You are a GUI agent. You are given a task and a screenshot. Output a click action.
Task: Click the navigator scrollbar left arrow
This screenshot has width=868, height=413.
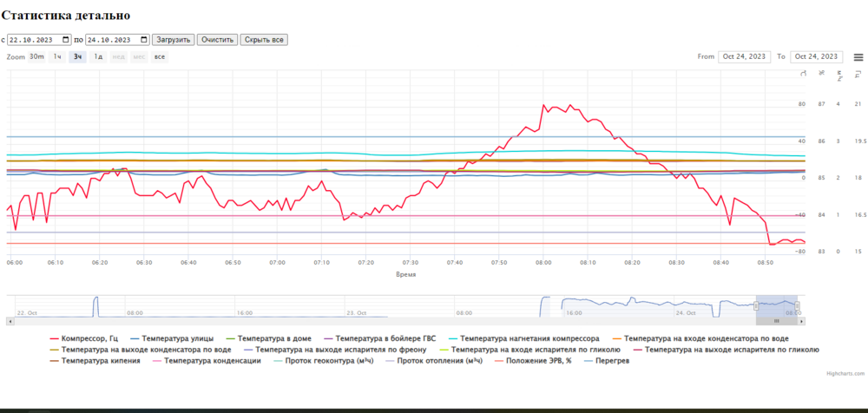(9, 321)
